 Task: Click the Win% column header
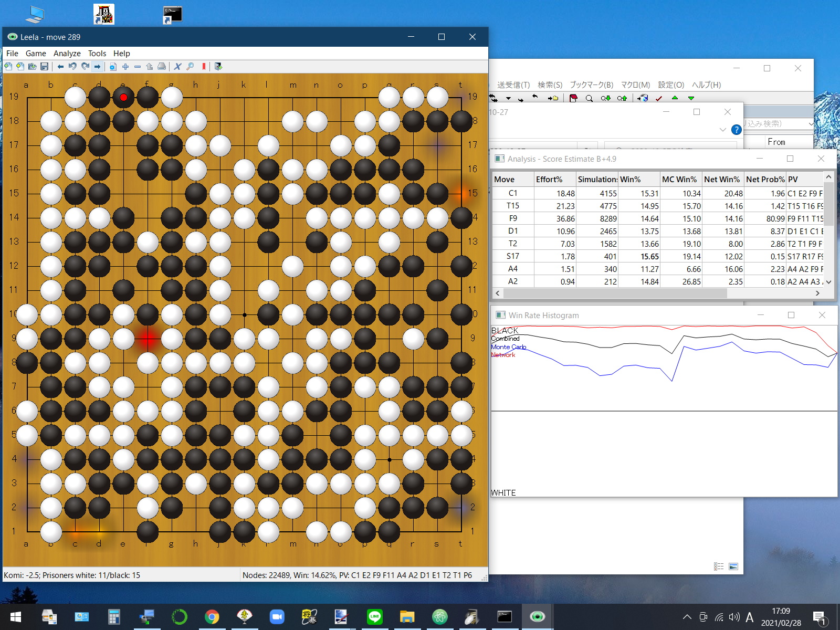(x=630, y=180)
